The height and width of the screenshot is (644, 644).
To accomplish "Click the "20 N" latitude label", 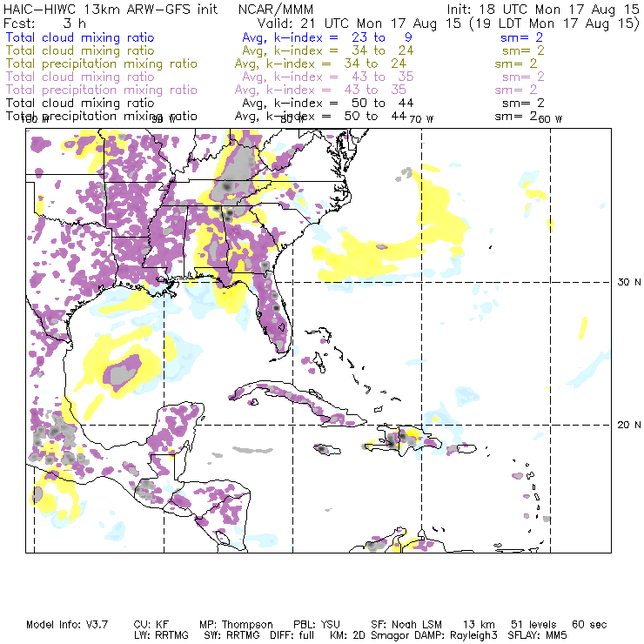I will click(629, 425).
